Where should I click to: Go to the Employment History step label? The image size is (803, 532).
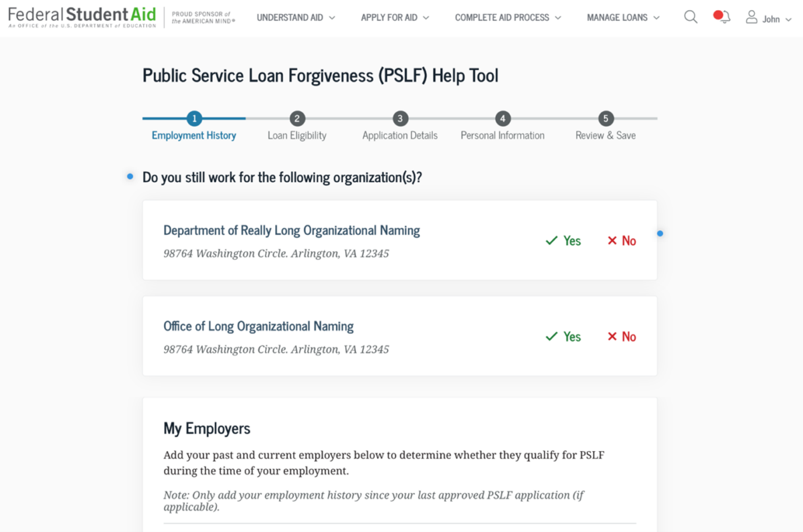tap(194, 136)
